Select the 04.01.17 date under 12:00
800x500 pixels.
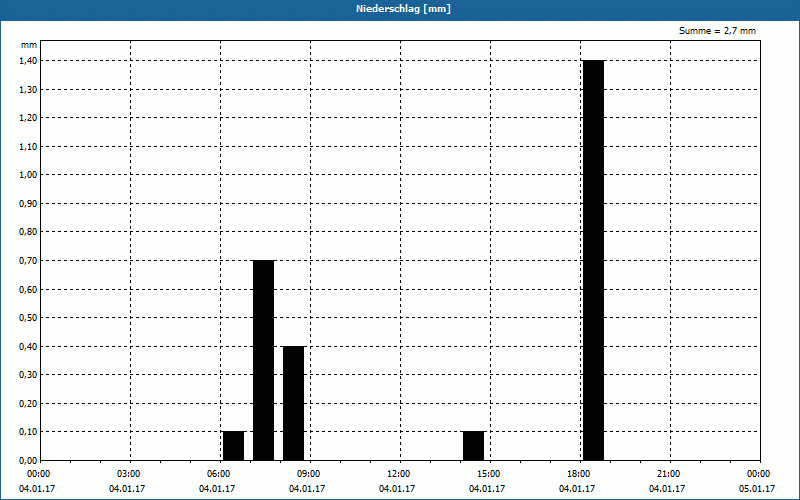coord(397,489)
